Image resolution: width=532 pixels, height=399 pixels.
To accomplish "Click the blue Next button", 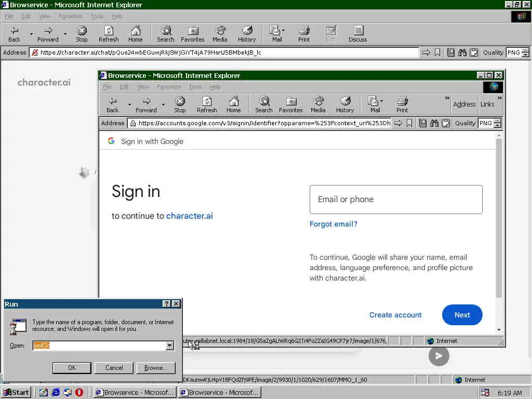I will click(462, 315).
